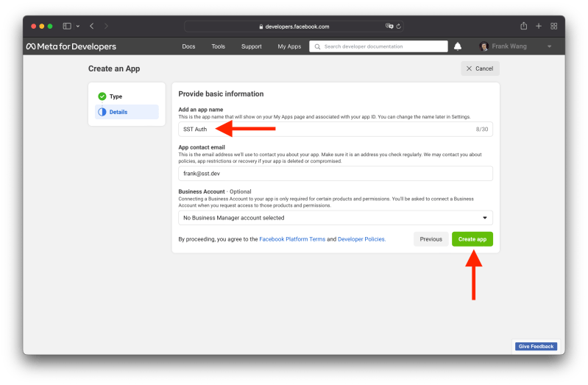Open Developer Policies link
This screenshot has height=385, width=588.
(361, 239)
